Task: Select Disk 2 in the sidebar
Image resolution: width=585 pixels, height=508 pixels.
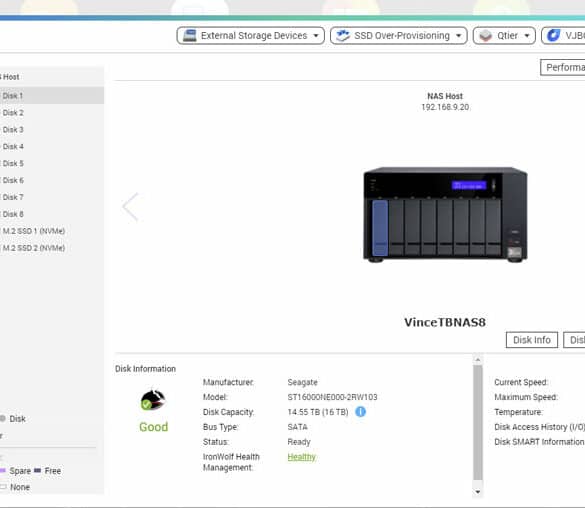Action: (52, 113)
